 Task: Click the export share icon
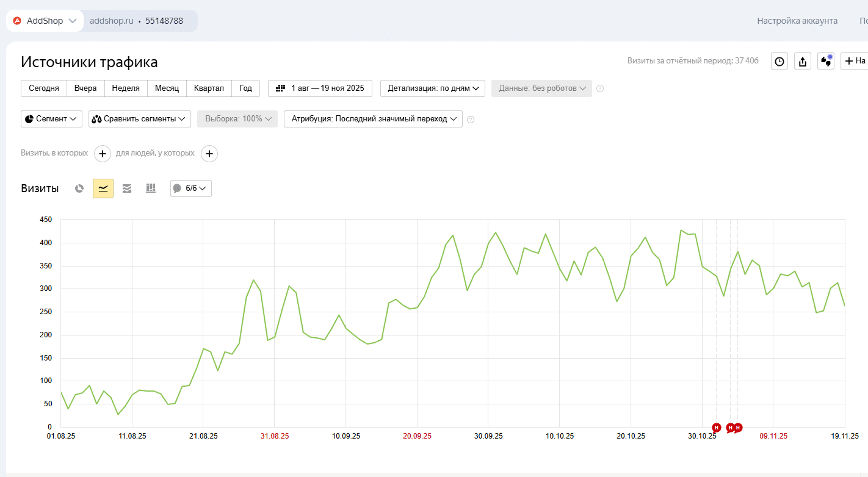pos(803,61)
